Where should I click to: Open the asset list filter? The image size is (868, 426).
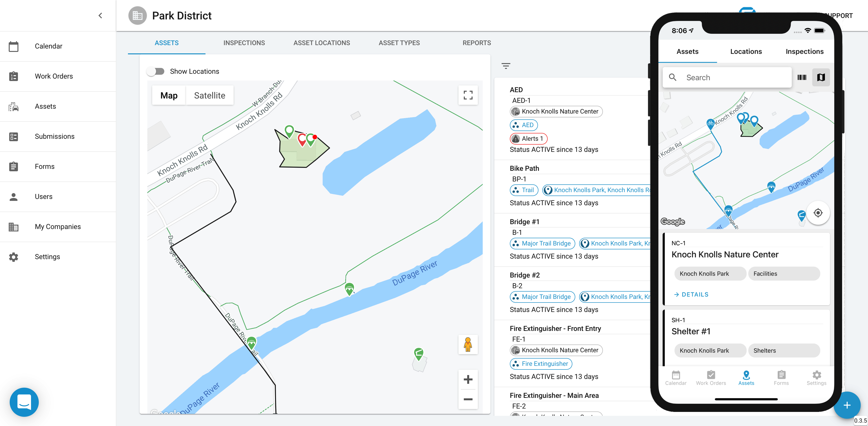coord(506,66)
